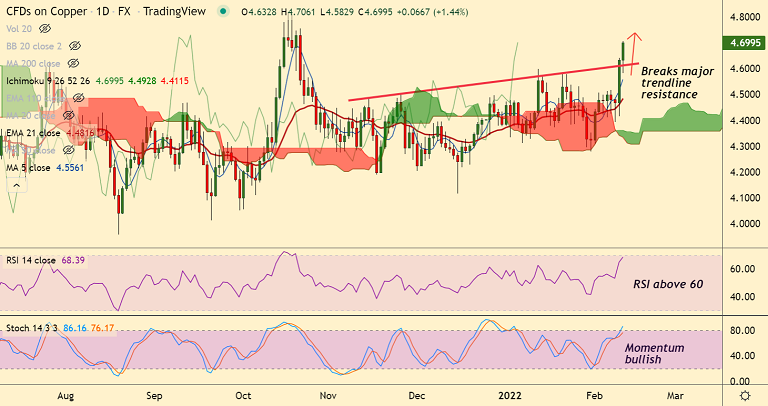Unhide the MA 200 close indicator
The image size is (768, 406).
(73, 63)
